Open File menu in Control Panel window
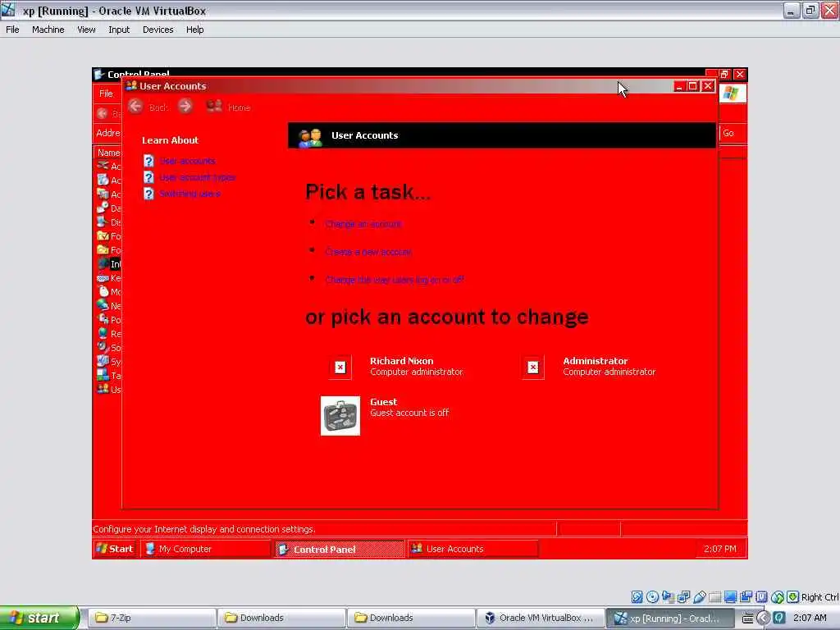Viewport: 840px width, 630px height. click(x=106, y=94)
